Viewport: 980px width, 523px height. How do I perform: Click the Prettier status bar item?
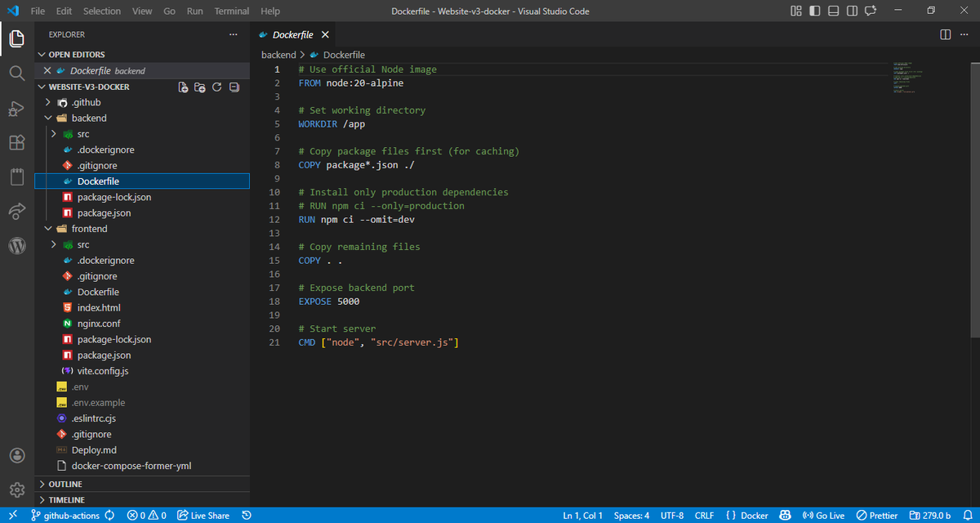pyautogui.click(x=877, y=516)
